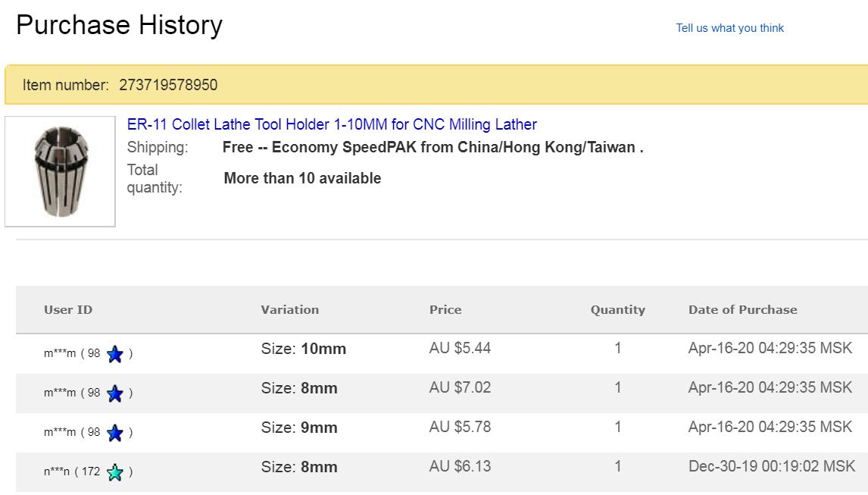
Task: Click the teal star beside n***n
Action: (x=115, y=472)
